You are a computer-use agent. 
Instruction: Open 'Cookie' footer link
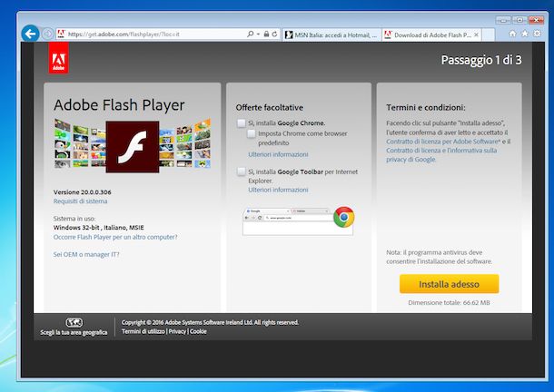tap(198, 331)
